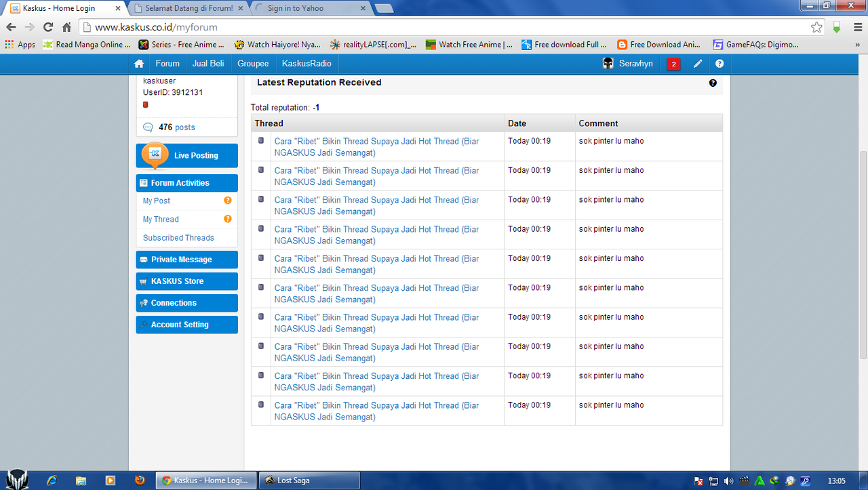Click the volume speaker tray icon
Screen dimensions: 868x490
[729, 481]
